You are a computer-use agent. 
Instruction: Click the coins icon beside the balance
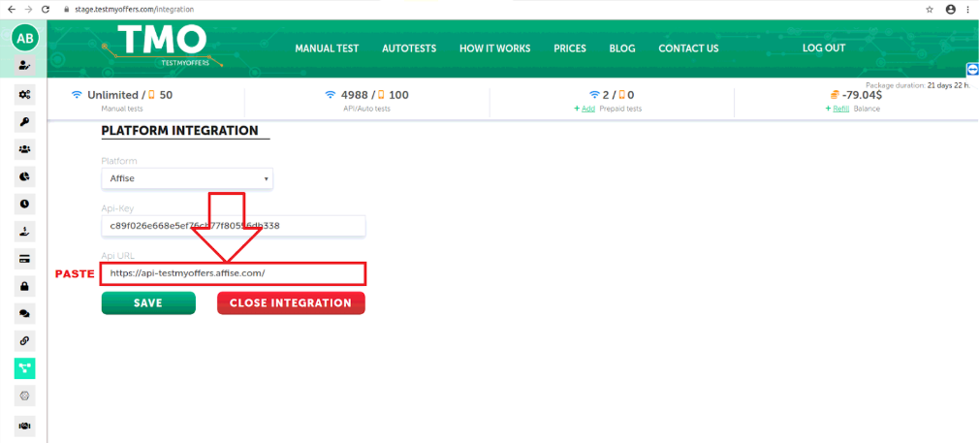point(834,95)
